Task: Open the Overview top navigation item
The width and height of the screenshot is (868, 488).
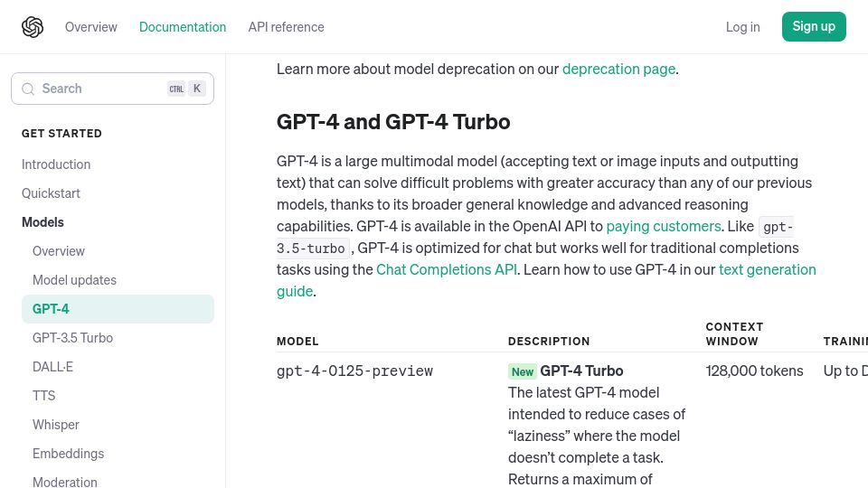Action: click(90, 26)
